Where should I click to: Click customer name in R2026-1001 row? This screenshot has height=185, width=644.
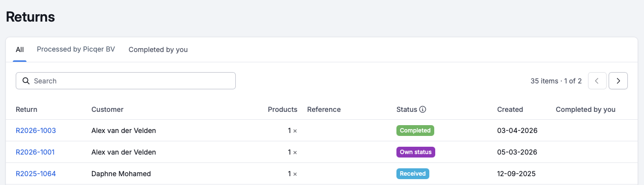(124, 152)
